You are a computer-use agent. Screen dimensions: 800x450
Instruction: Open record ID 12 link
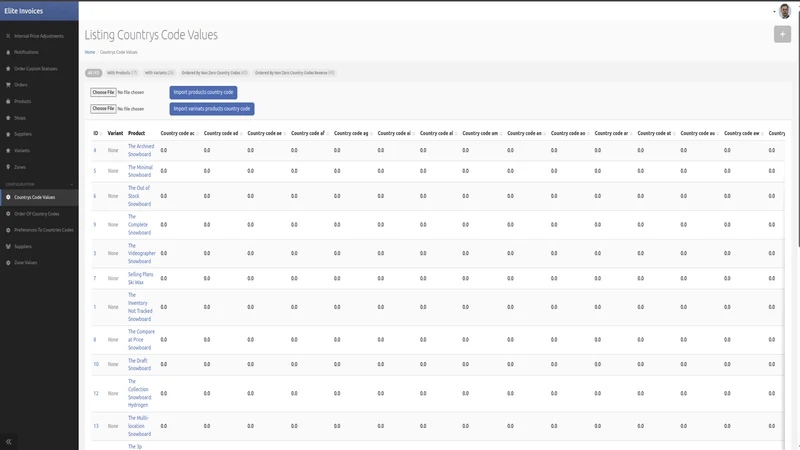coord(96,393)
